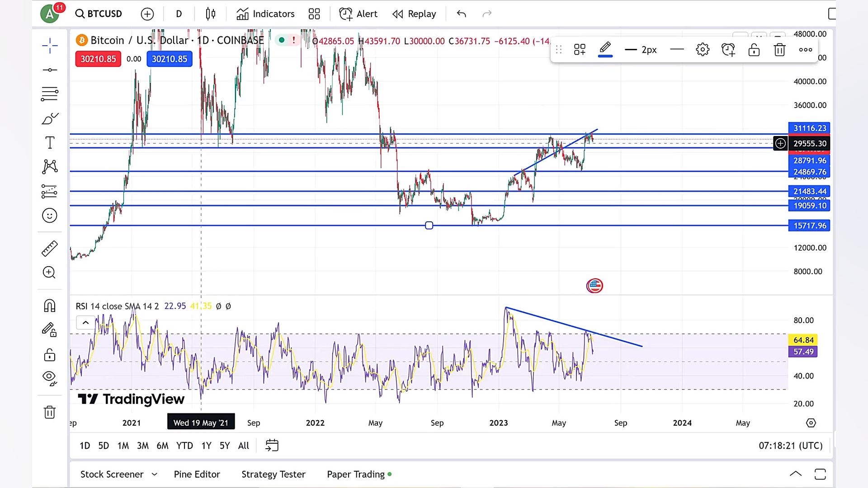868x488 pixels.
Task: Open the selected line's settings gear
Action: (703, 50)
